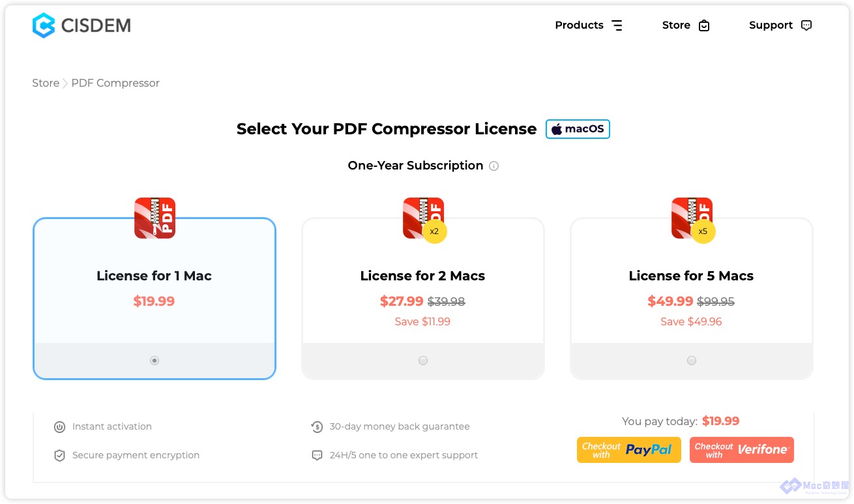This screenshot has height=504, width=854.
Task: Click the Cisdem logo icon
Action: 44,25
